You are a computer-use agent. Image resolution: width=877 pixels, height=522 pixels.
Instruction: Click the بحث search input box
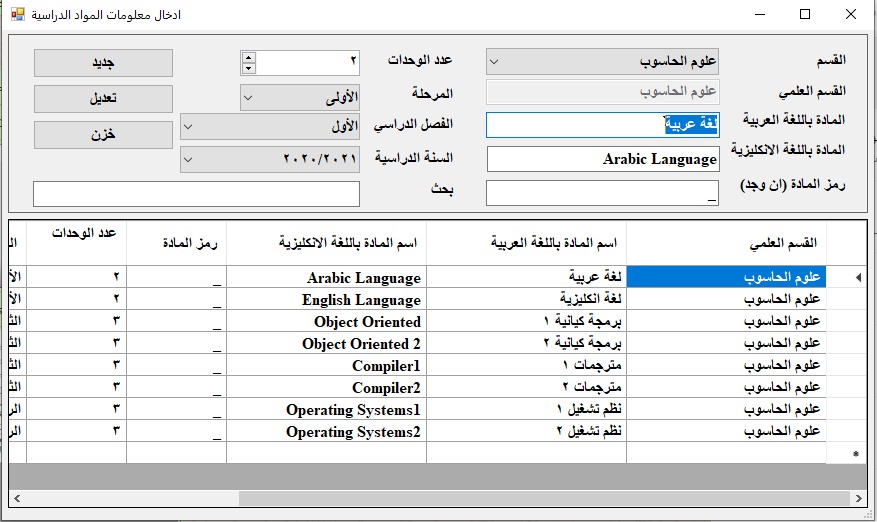tap(196, 194)
